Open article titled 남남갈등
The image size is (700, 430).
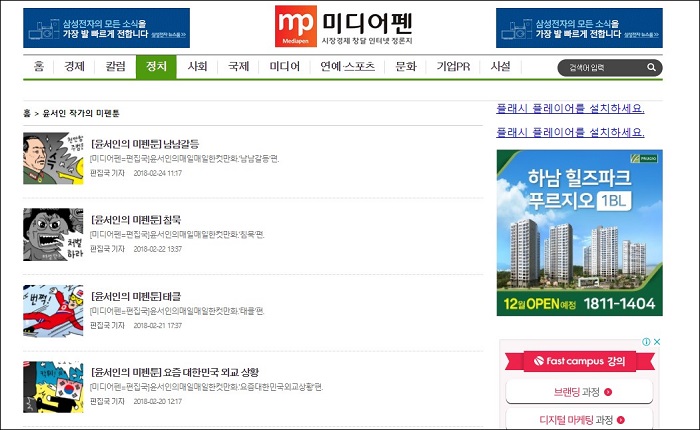tap(145, 144)
